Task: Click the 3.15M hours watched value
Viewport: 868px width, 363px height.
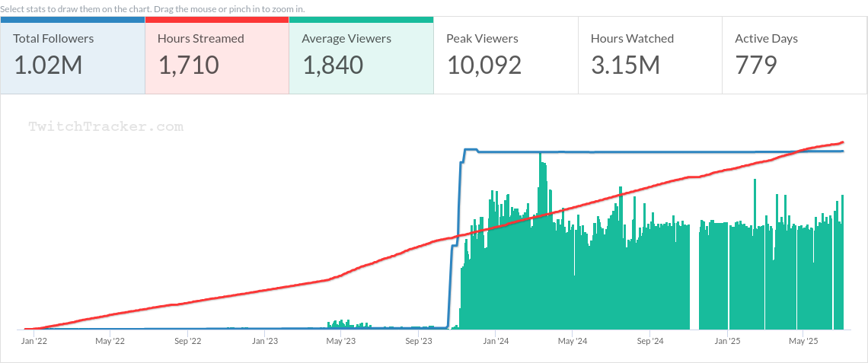Action: [x=625, y=65]
